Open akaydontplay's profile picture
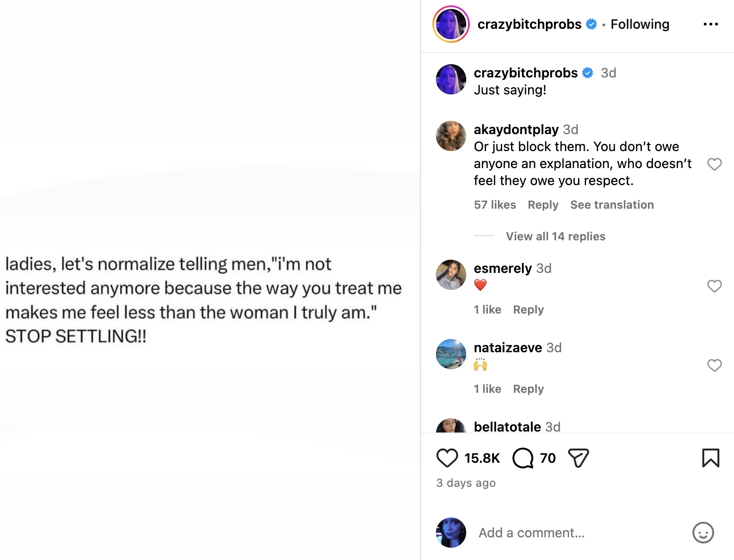734x560 pixels. tap(451, 136)
